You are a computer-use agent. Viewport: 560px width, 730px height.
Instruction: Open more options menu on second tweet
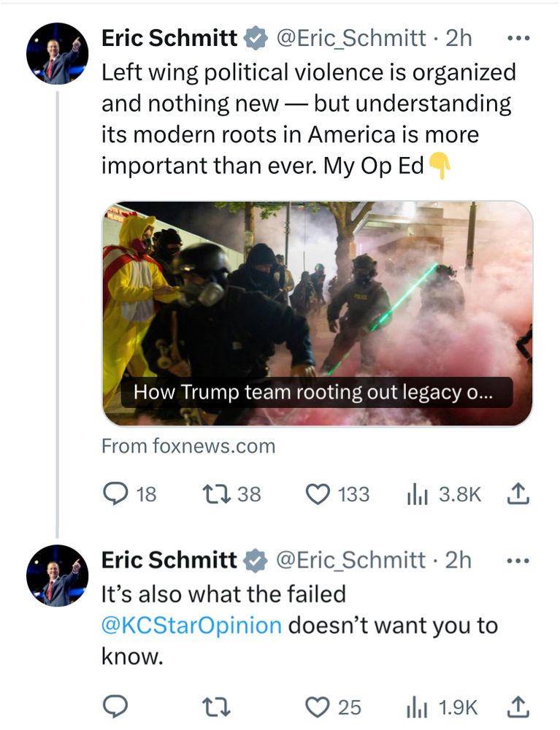[516, 560]
